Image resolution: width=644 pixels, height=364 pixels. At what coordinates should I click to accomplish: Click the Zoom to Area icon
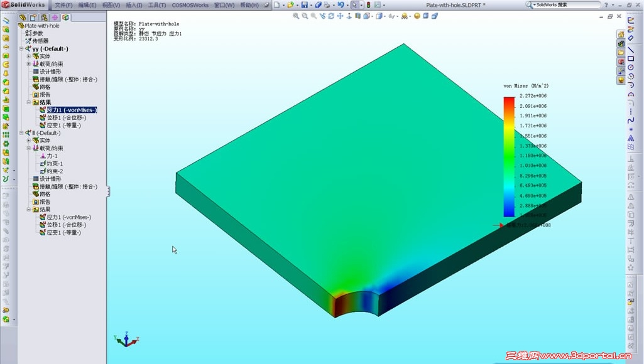[x=305, y=16]
